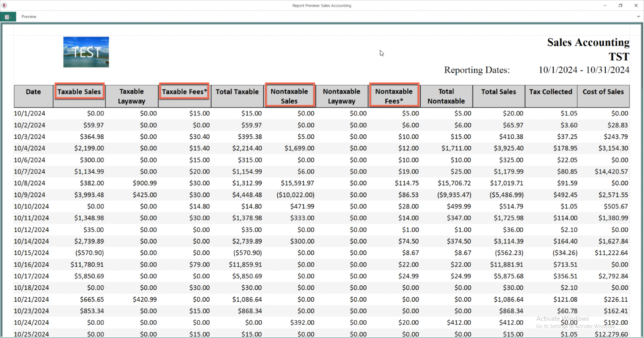
Task: Click the $15,591.97 nontaxable sales value
Action: (x=297, y=183)
